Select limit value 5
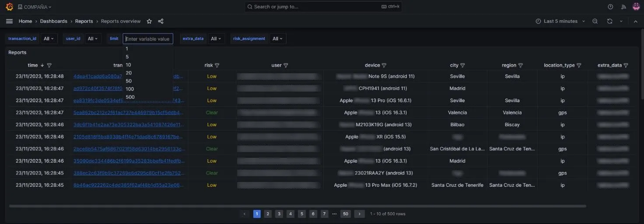 coord(148,57)
